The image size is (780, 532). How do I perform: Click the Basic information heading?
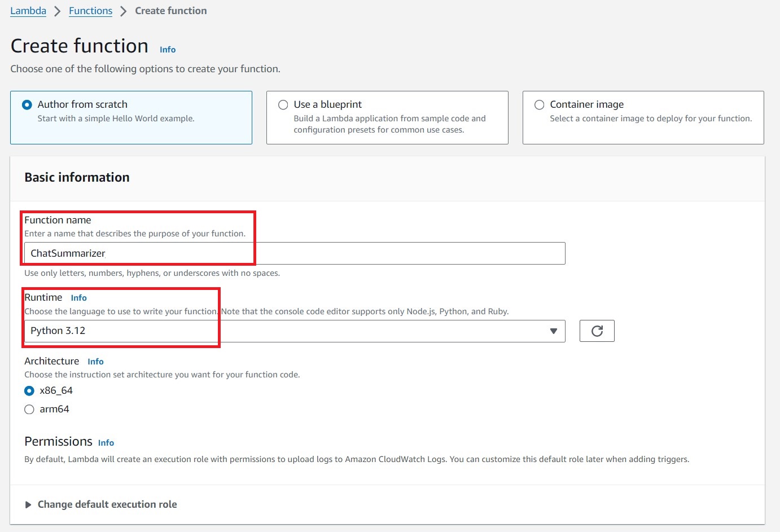(77, 177)
